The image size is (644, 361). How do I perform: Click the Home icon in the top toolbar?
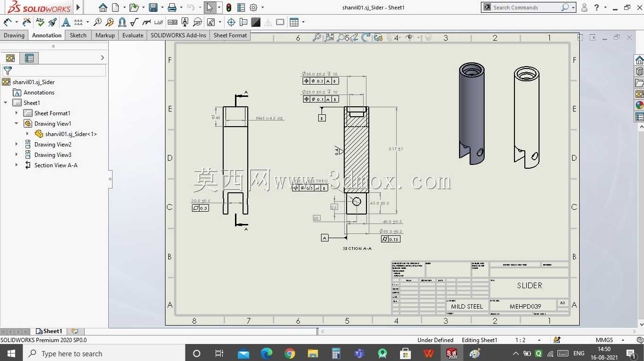(x=103, y=8)
